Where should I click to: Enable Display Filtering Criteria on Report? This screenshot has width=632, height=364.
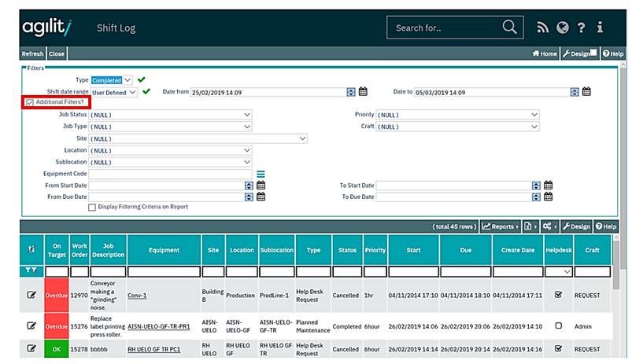click(x=92, y=208)
